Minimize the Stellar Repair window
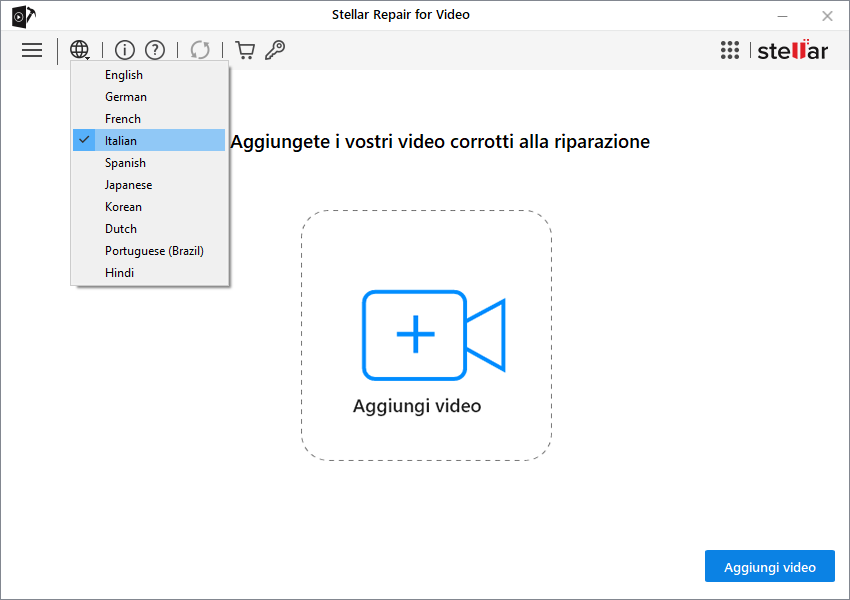850x600 pixels. point(782,16)
